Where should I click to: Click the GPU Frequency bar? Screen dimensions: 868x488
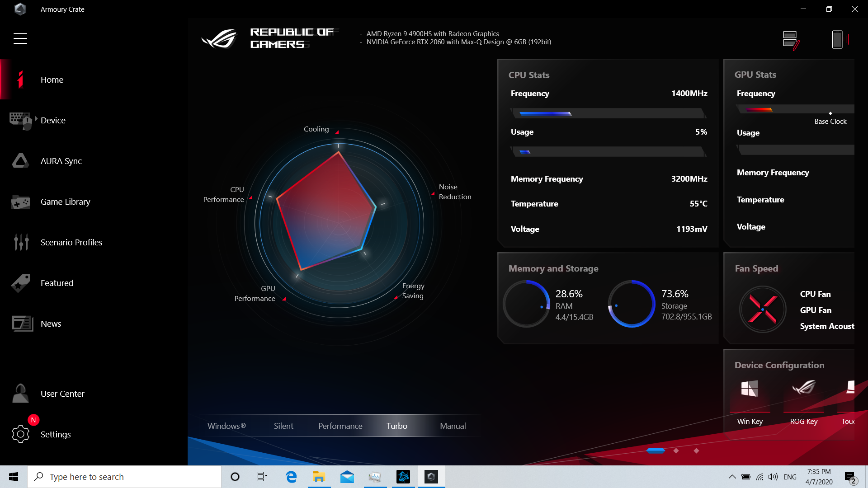[795, 109]
